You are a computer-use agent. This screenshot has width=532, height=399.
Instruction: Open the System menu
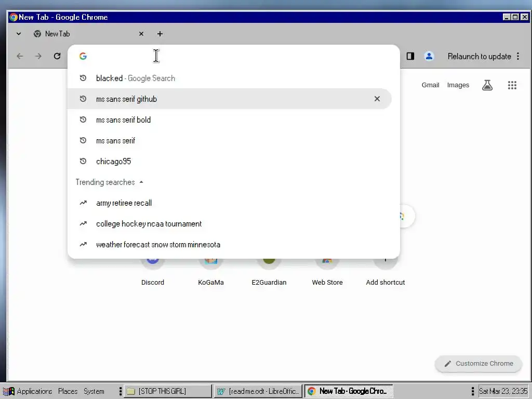tap(94, 391)
